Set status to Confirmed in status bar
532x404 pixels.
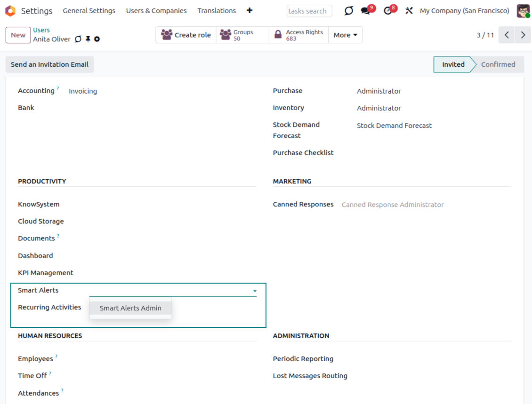(498, 64)
